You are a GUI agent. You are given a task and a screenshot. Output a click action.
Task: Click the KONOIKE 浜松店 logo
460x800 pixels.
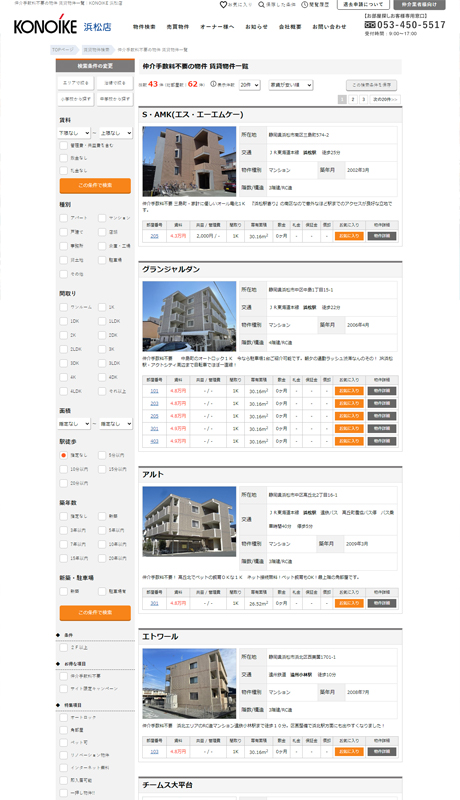(63, 27)
